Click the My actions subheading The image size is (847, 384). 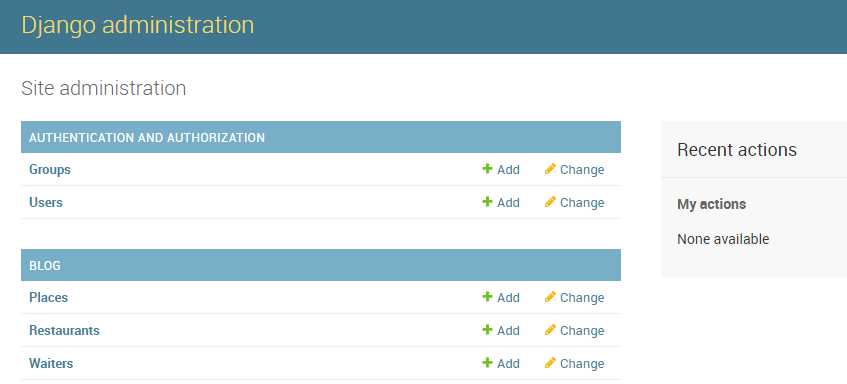711,204
